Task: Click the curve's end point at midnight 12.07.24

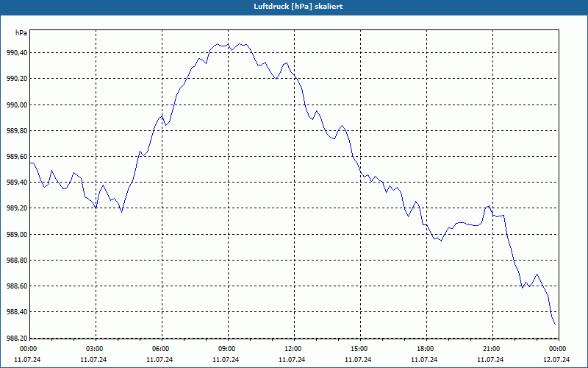Action: coord(555,325)
